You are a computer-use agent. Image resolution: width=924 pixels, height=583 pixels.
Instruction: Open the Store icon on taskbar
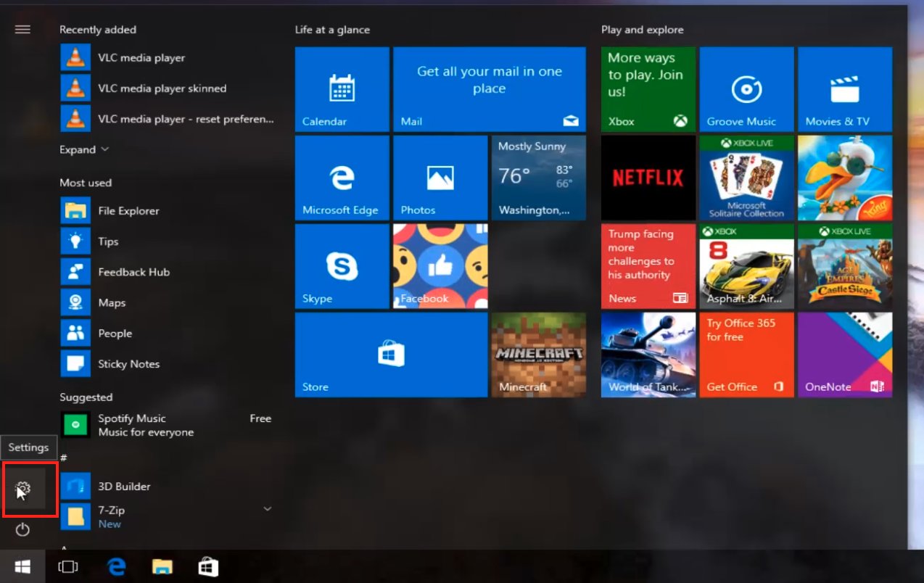(209, 566)
